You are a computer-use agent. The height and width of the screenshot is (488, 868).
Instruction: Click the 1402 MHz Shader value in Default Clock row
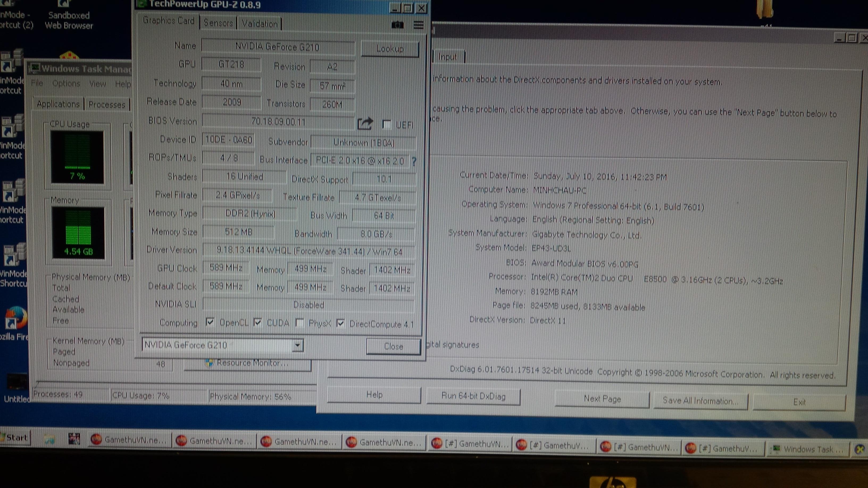point(391,289)
